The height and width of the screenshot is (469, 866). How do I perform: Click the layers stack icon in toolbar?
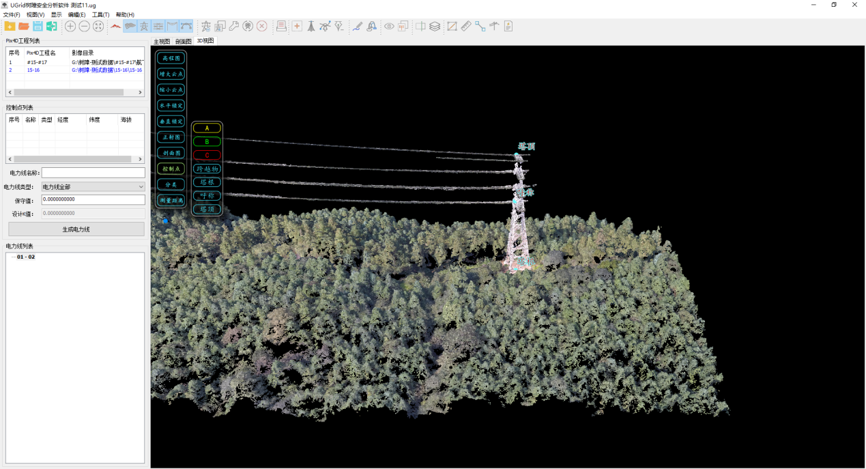435,26
